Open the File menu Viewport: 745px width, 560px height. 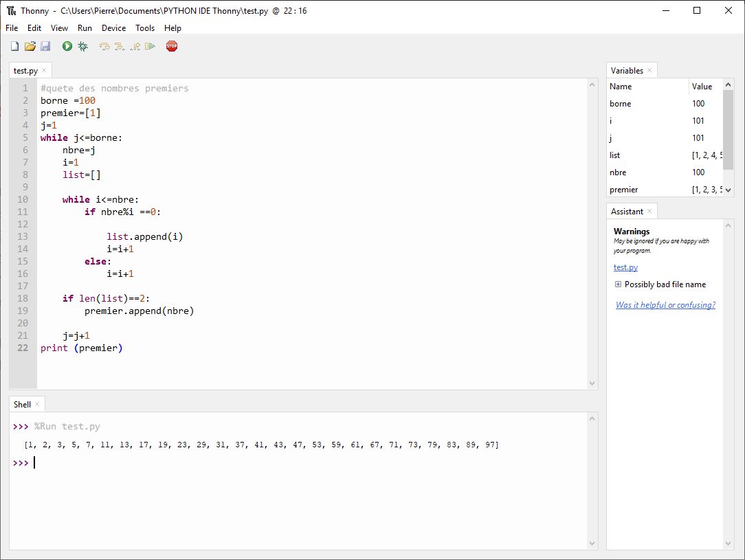[x=12, y=28]
